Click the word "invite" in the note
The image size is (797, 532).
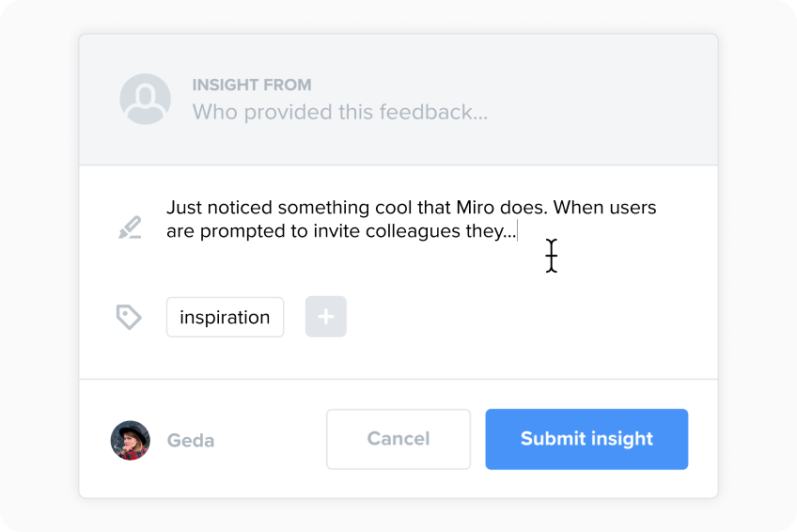coord(336,231)
